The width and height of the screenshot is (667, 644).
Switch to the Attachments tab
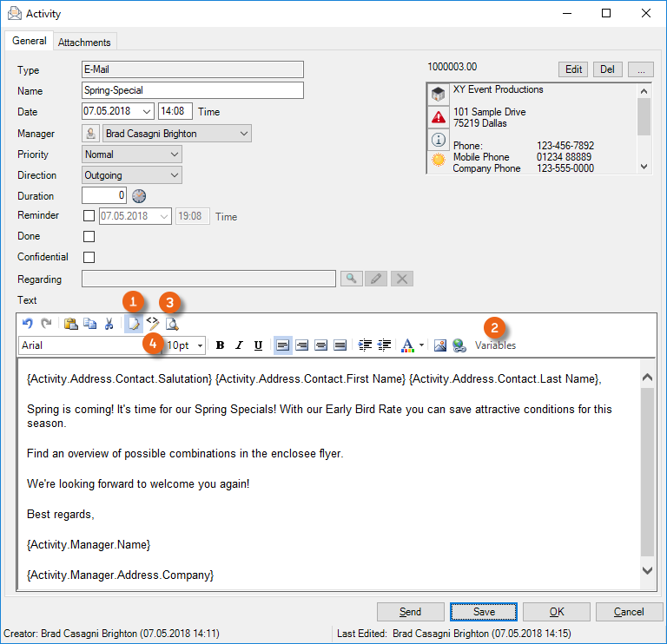click(x=84, y=42)
